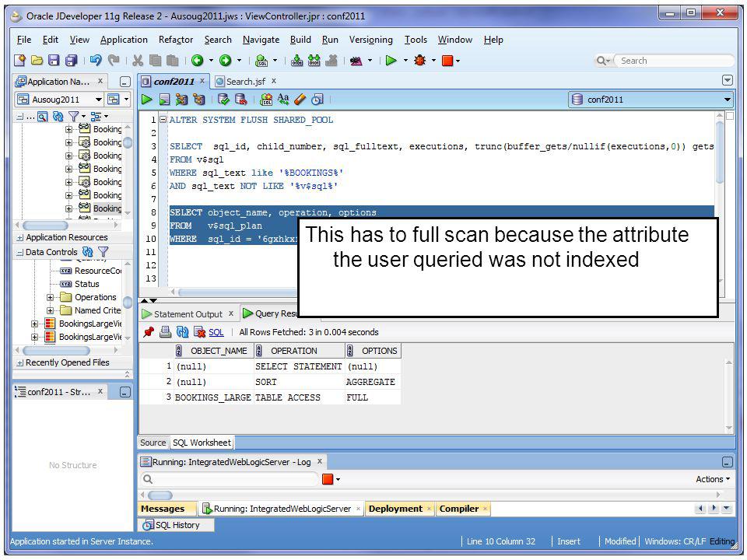Expand the Named Criteria folder node
747x560 pixels.
point(50,310)
